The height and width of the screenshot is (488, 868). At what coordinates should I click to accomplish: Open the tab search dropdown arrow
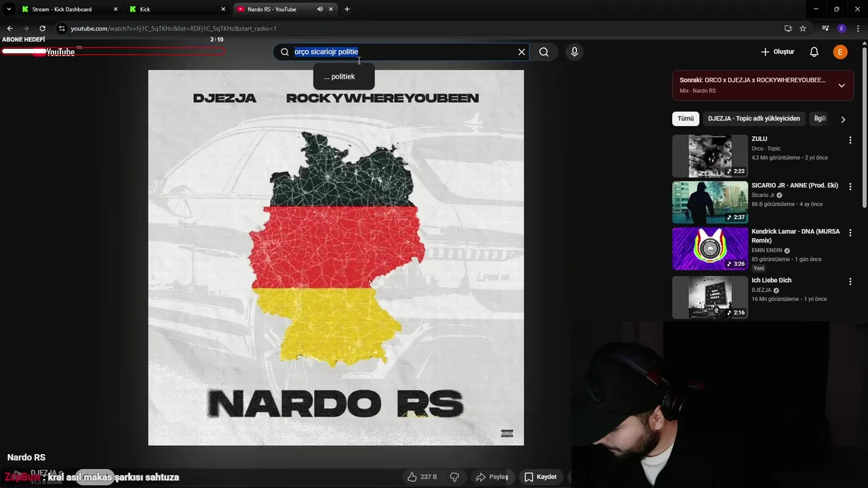click(x=9, y=9)
